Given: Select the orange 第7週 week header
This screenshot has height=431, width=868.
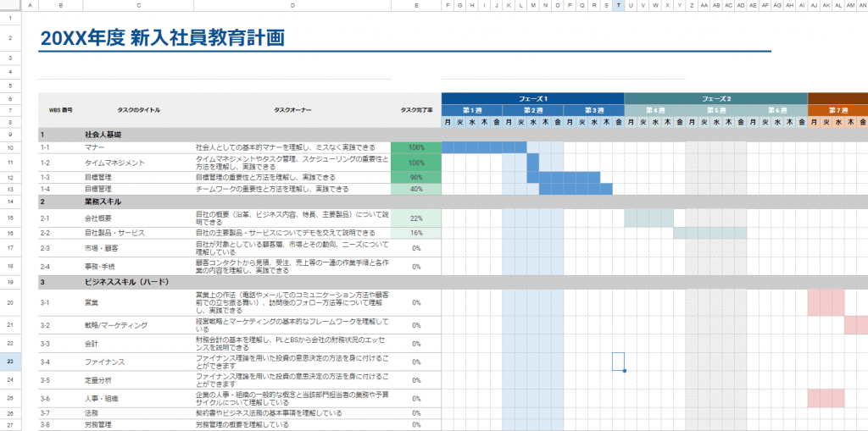Looking at the screenshot, I should coord(838,110).
